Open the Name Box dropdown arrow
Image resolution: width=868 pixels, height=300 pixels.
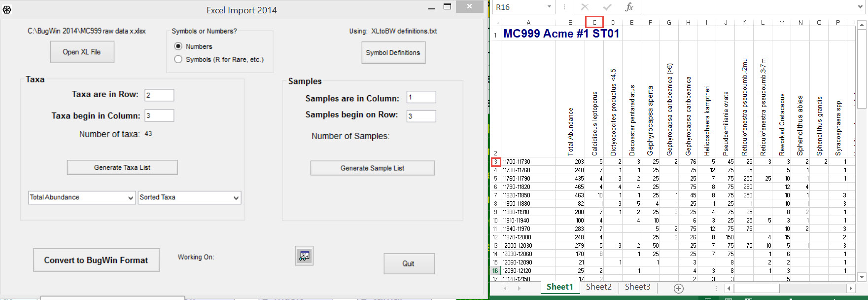tap(549, 7)
